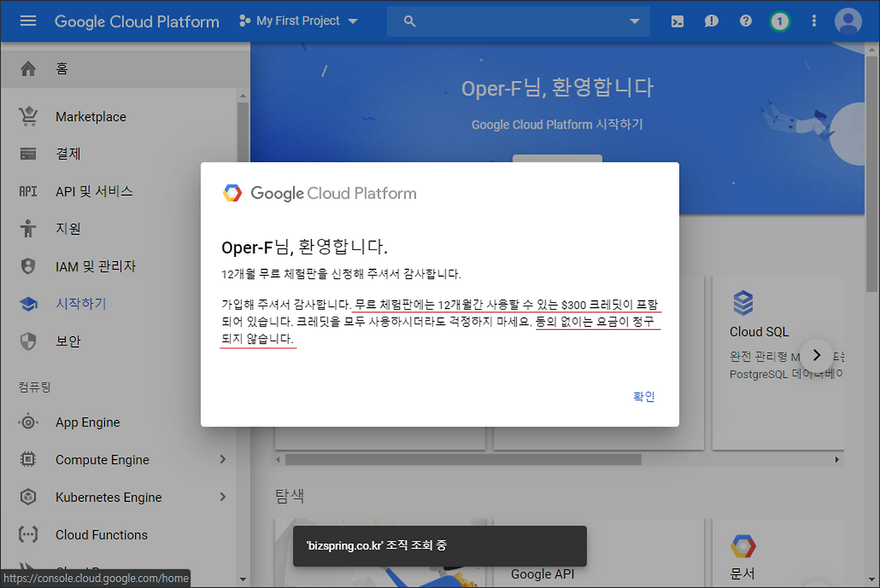Click the Marketplace cart icon
This screenshot has height=588, width=880.
(x=28, y=117)
